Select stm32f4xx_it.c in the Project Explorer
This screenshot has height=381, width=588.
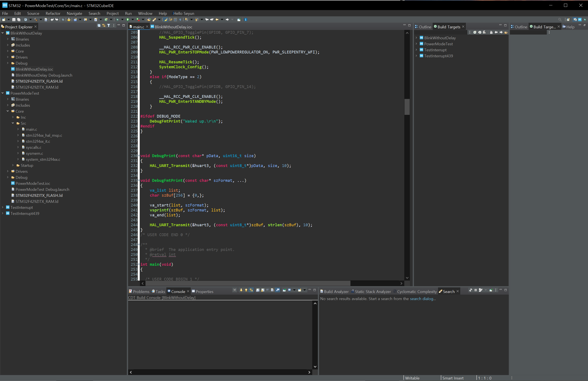point(38,141)
